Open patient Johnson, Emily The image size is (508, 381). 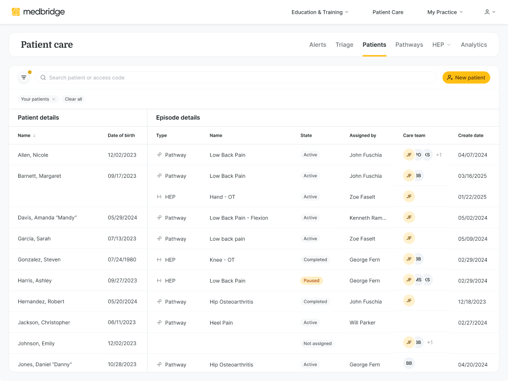click(x=36, y=343)
